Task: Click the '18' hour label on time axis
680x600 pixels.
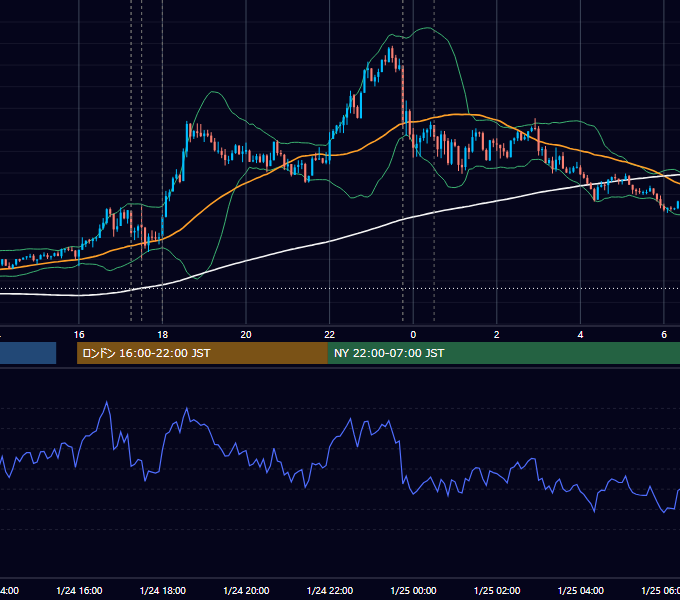Action: [163, 335]
